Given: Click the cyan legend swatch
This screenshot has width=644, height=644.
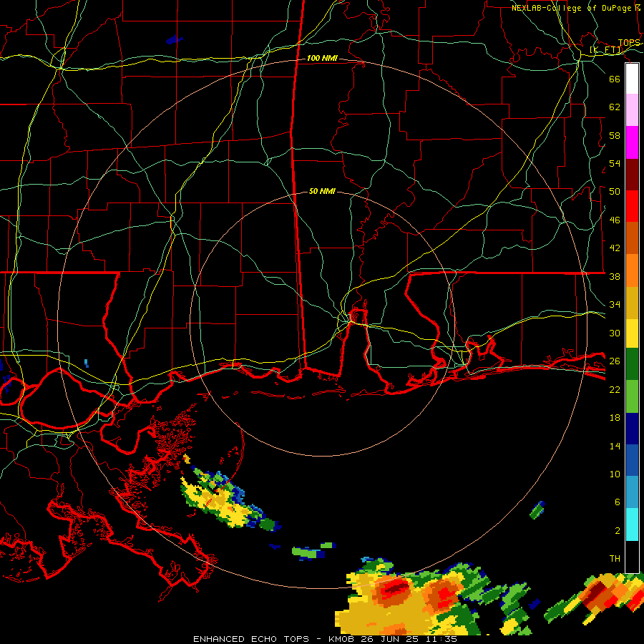Looking at the screenshot, I should pyautogui.click(x=632, y=525).
